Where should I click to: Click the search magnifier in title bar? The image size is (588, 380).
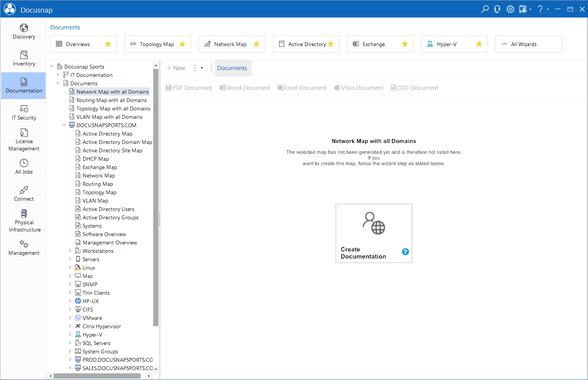[484, 9]
